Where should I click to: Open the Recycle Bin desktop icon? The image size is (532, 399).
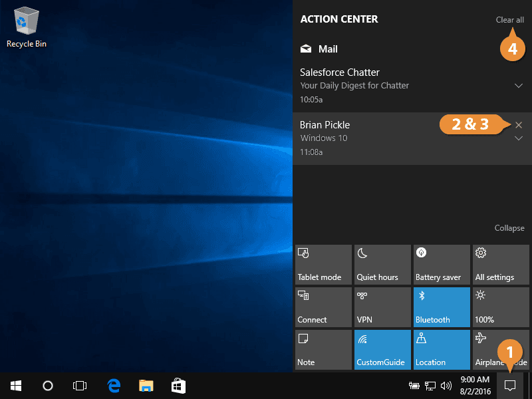[26, 28]
